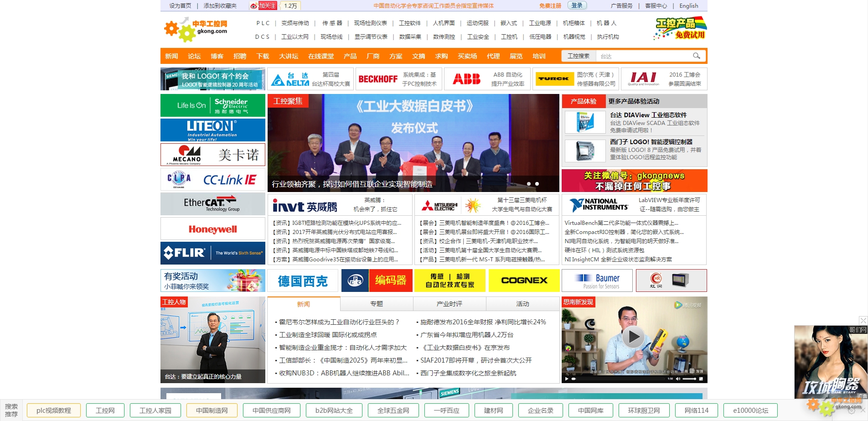This screenshot has width=868, height=421.
Task: Click the 登录 login button
Action: tap(577, 5)
